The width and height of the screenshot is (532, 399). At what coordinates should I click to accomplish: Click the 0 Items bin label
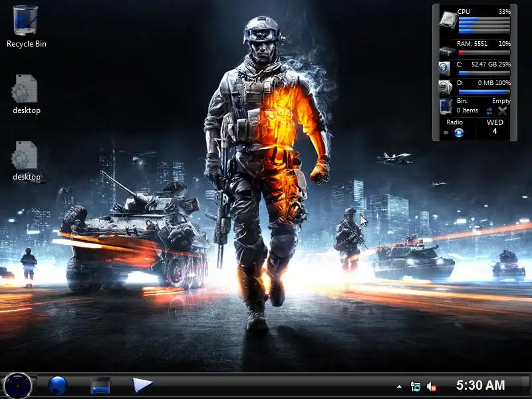point(467,110)
